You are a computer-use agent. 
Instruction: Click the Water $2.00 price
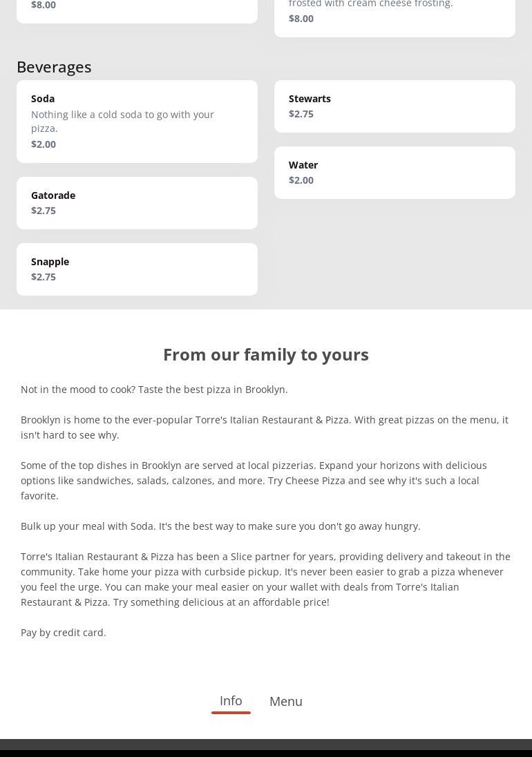[x=301, y=180]
